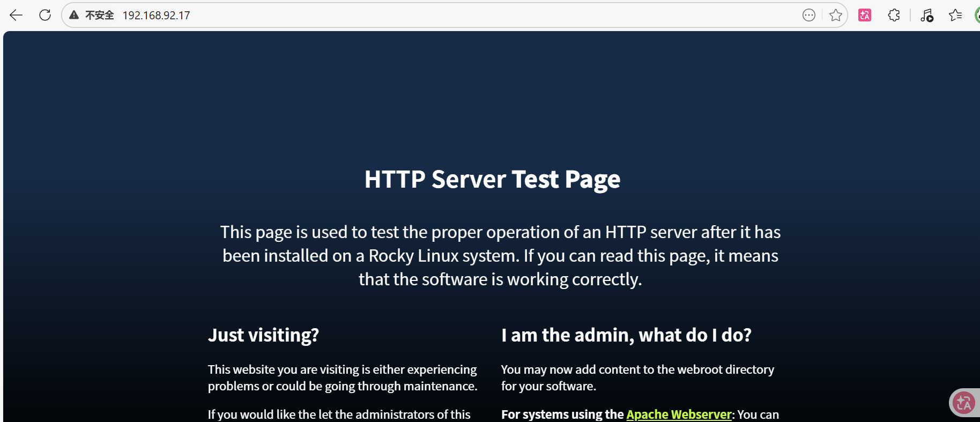
Task: Click text "This website you are visiting is either experiencing"
Action: [342, 369]
